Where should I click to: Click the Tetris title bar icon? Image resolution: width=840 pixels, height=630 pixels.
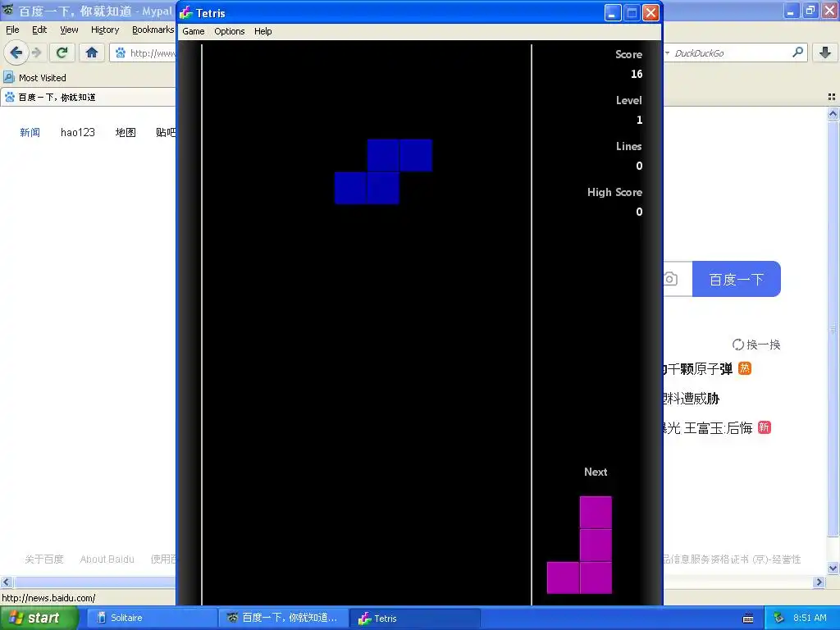pyautogui.click(x=186, y=12)
